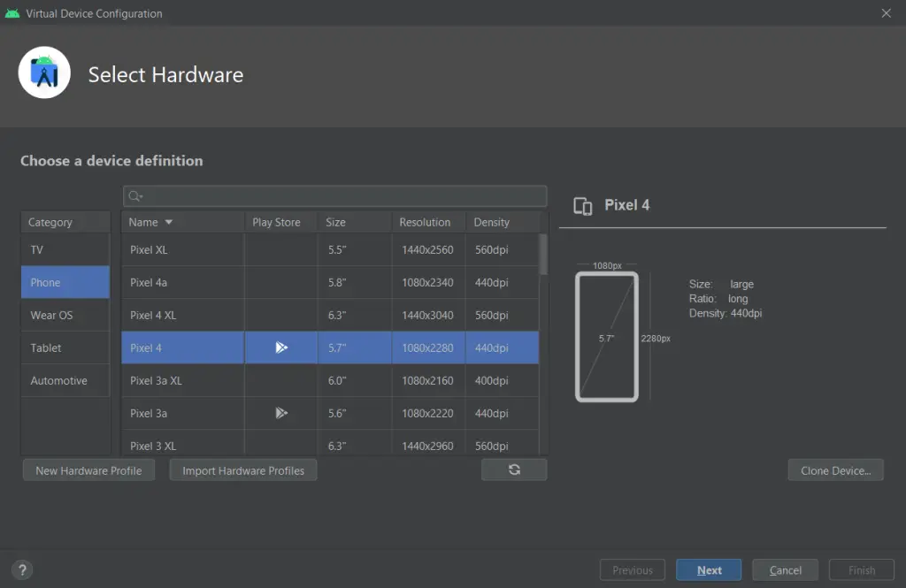Click the 1080x2160 resolution cell
This screenshot has height=588, width=906.
(x=429, y=380)
